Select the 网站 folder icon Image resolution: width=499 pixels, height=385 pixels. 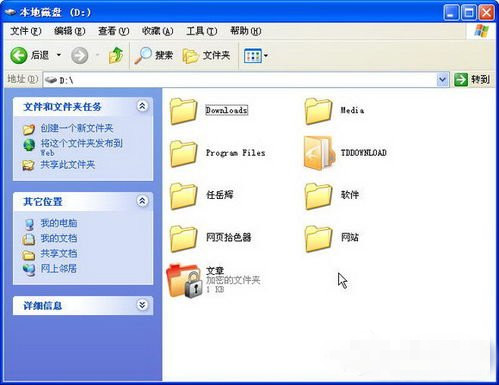(x=318, y=239)
